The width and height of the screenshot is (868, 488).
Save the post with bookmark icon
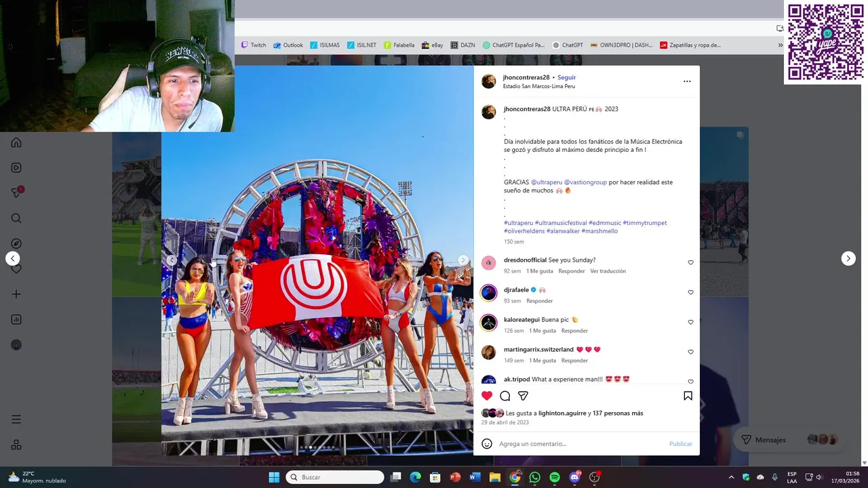point(688,396)
